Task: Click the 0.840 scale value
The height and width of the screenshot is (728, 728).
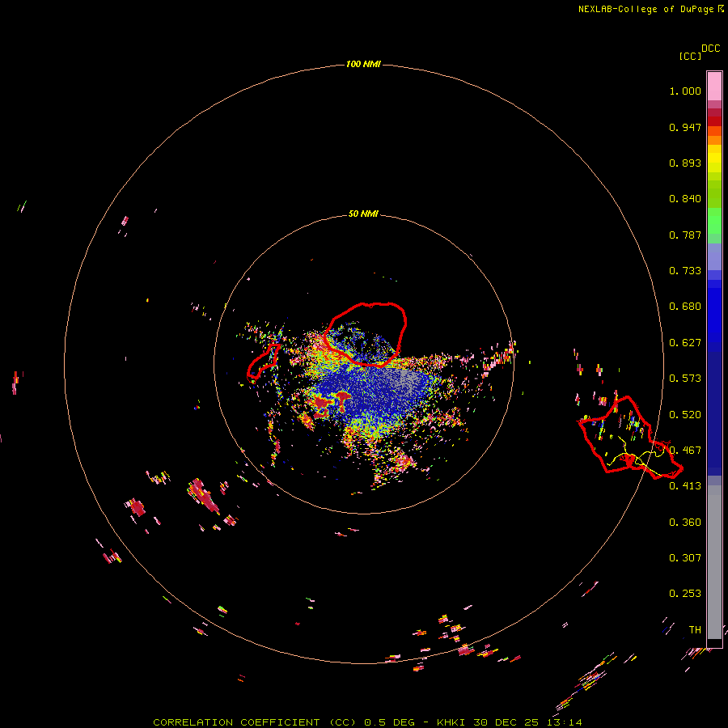Action: [685, 199]
